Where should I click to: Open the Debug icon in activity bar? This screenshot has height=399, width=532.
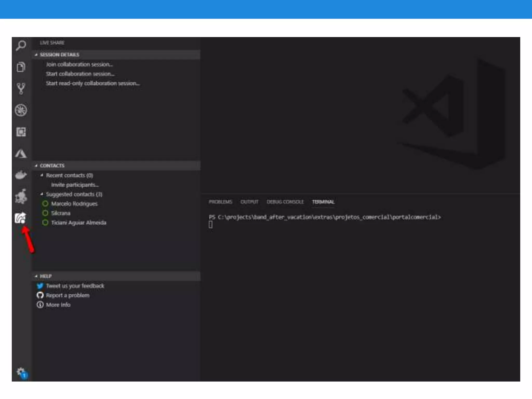[21, 110]
